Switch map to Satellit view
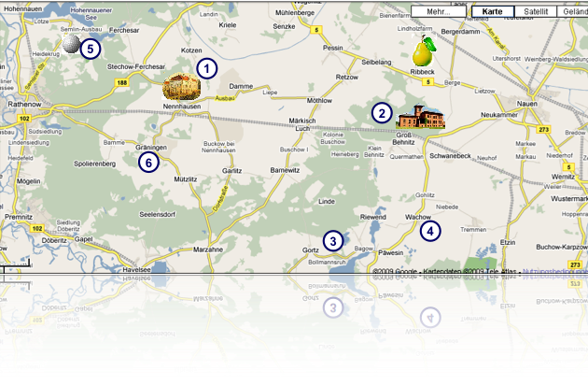This screenshot has width=588, height=385. (x=536, y=12)
